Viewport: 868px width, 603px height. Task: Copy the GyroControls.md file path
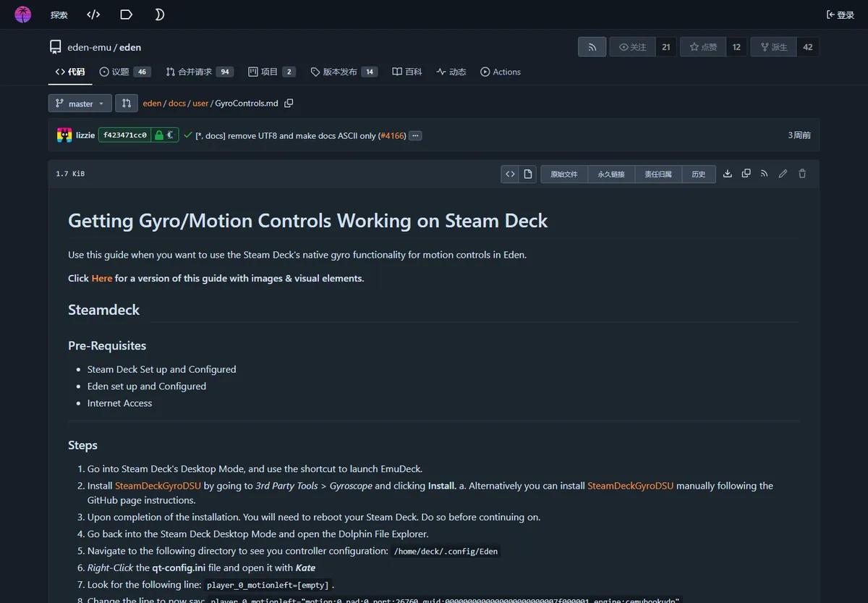tap(289, 104)
